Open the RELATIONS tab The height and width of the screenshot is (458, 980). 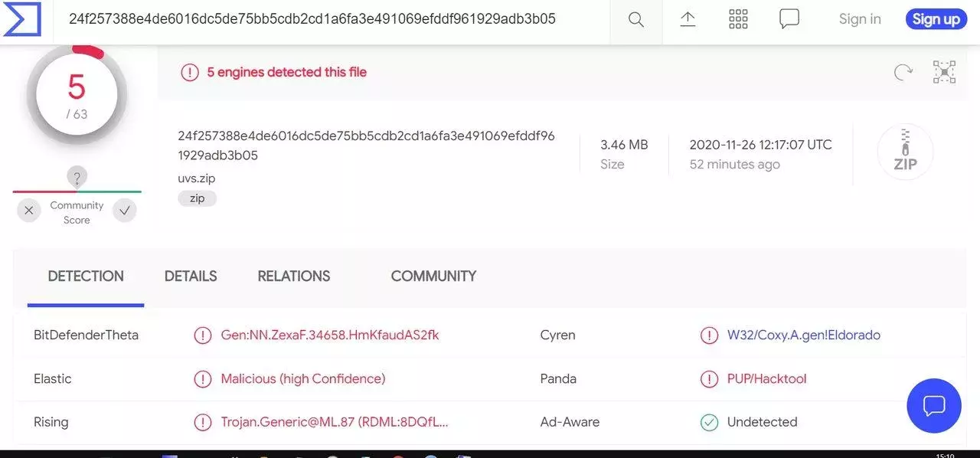pyautogui.click(x=294, y=276)
